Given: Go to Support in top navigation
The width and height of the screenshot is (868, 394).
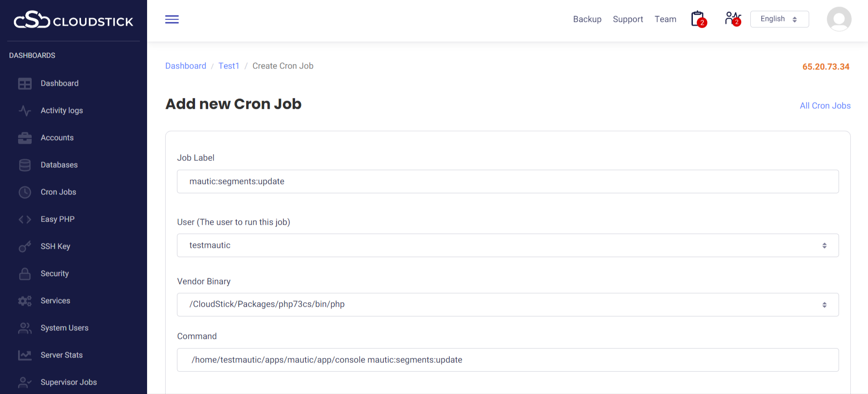Looking at the screenshot, I should [628, 19].
